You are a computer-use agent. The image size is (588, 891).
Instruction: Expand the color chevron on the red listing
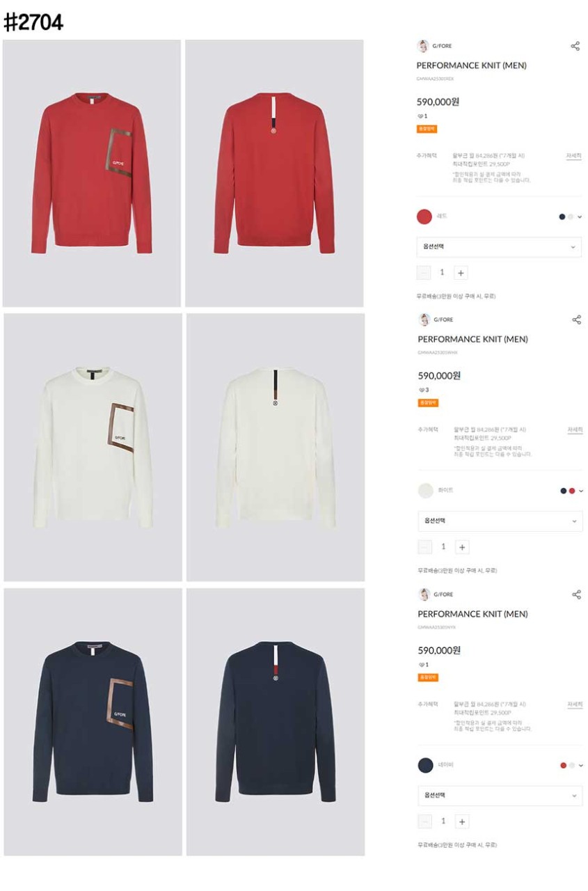click(580, 217)
